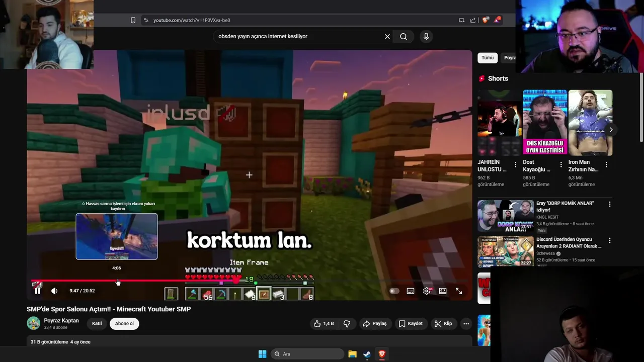Screen dimensions: 644x362
Task: Click the Abone ol subscribe button
Action: [124, 323]
